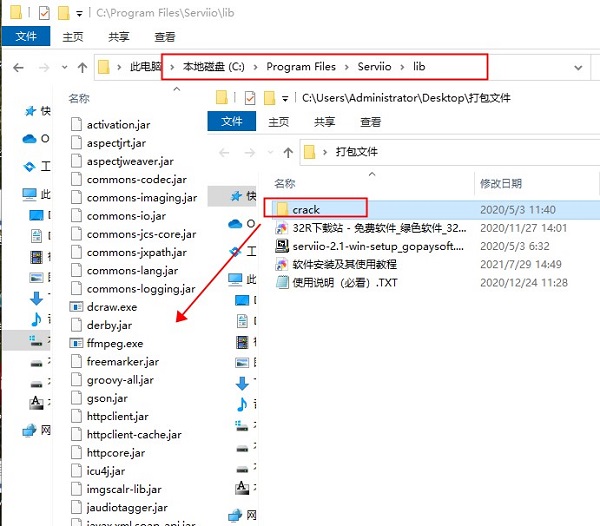The width and height of the screenshot is (600, 526).
Task: Select dcraw.exe application file
Action: [x=103, y=307]
